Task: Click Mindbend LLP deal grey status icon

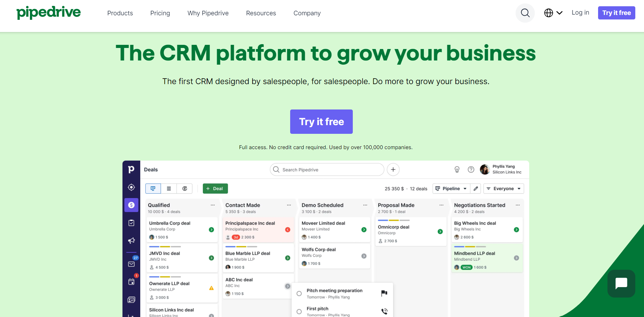Action: [x=516, y=258]
